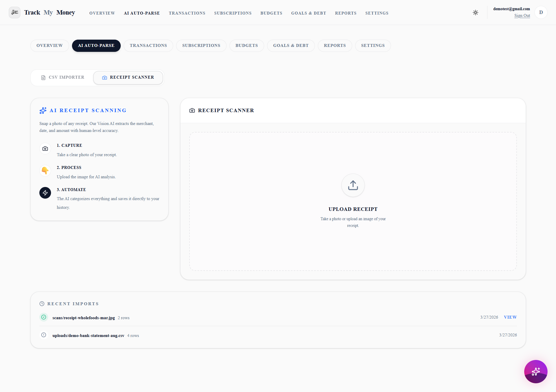Click the camera icon for Capture step

coord(45,149)
